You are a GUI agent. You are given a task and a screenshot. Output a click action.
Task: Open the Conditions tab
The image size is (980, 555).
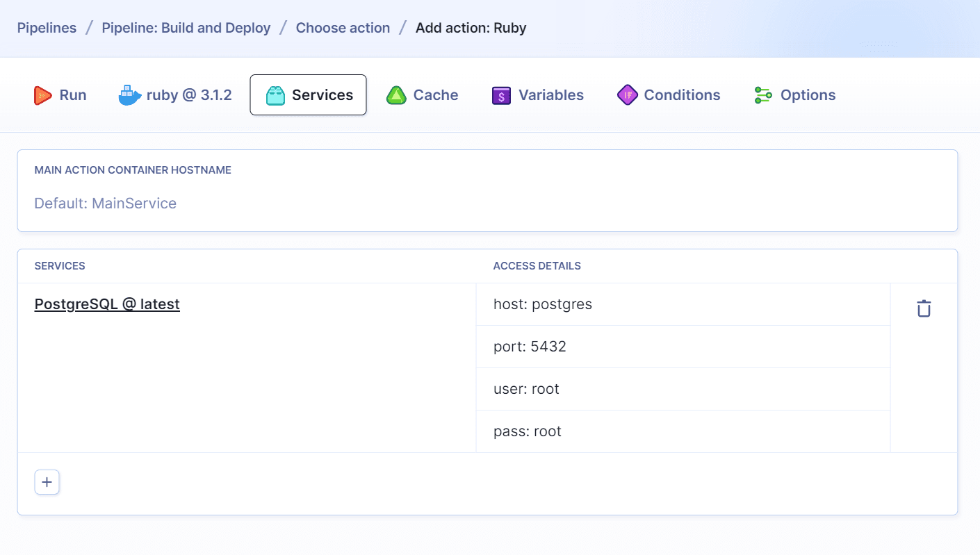coord(669,95)
